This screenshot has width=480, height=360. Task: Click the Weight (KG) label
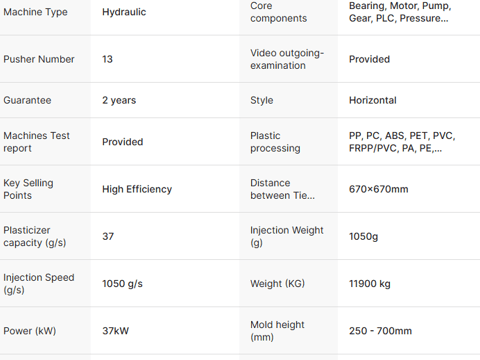point(277,284)
